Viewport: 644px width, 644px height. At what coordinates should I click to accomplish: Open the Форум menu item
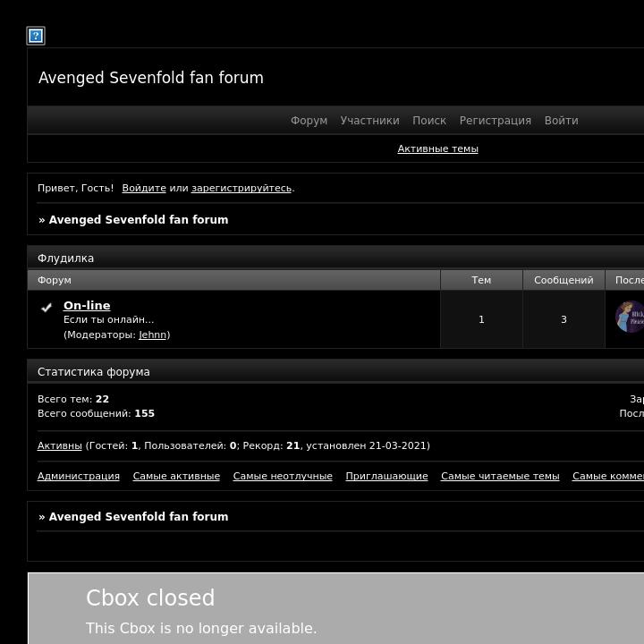(309, 121)
